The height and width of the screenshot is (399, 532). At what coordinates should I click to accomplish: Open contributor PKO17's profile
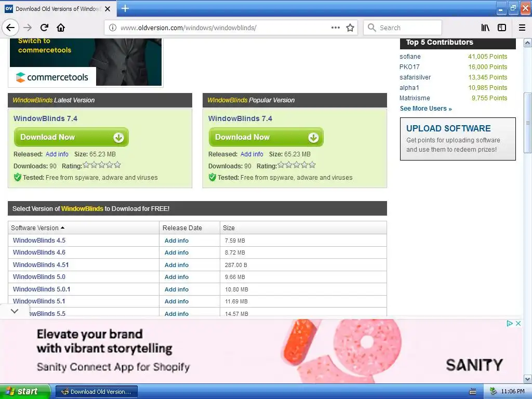[409, 67]
